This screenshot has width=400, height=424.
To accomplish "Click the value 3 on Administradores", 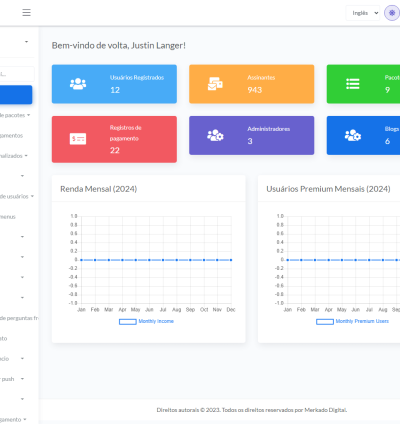I will tap(250, 141).
